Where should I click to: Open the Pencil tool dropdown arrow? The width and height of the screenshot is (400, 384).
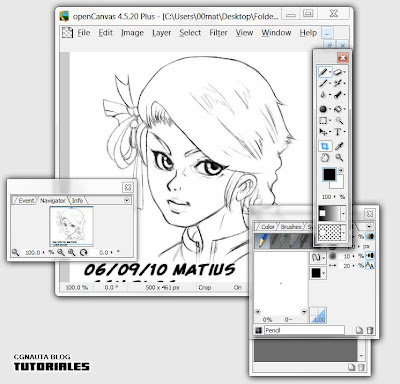(329, 72)
